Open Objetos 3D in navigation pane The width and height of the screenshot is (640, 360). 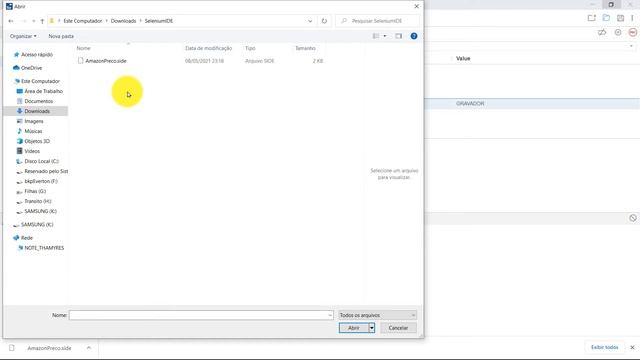[37, 141]
